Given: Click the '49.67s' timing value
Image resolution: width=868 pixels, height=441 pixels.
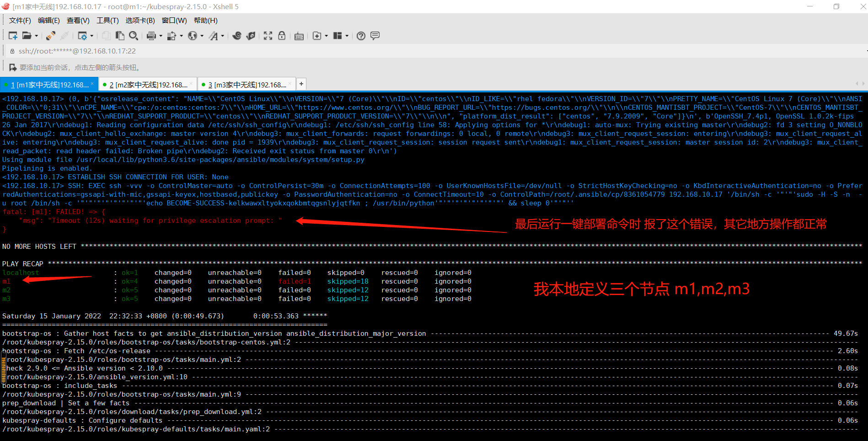Looking at the screenshot, I should 846,333.
